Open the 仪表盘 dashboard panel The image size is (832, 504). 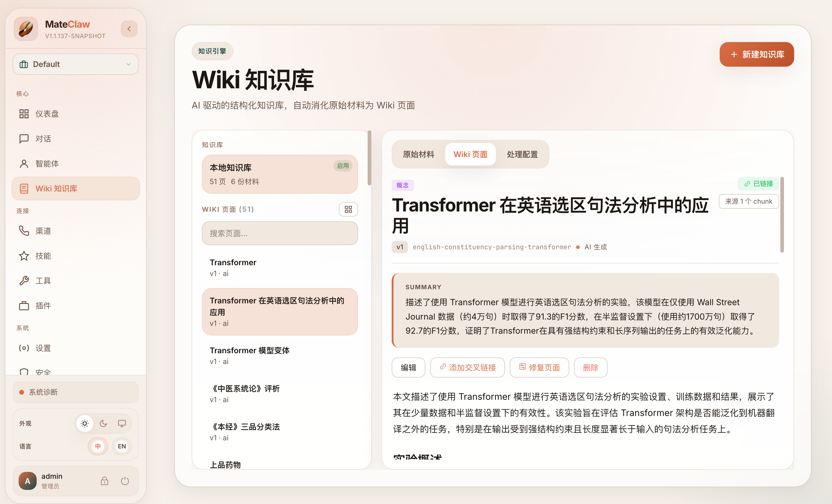coord(47,114)
